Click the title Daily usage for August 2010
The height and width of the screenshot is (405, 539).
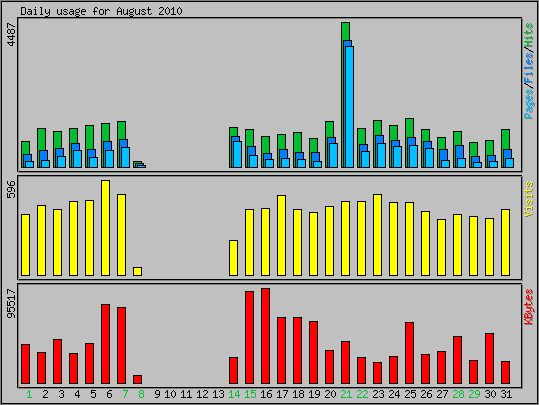pos(101,11)
